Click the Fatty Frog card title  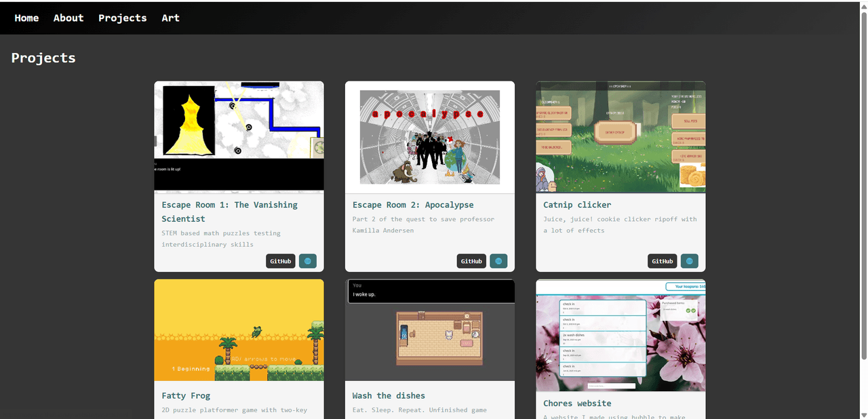186,396
